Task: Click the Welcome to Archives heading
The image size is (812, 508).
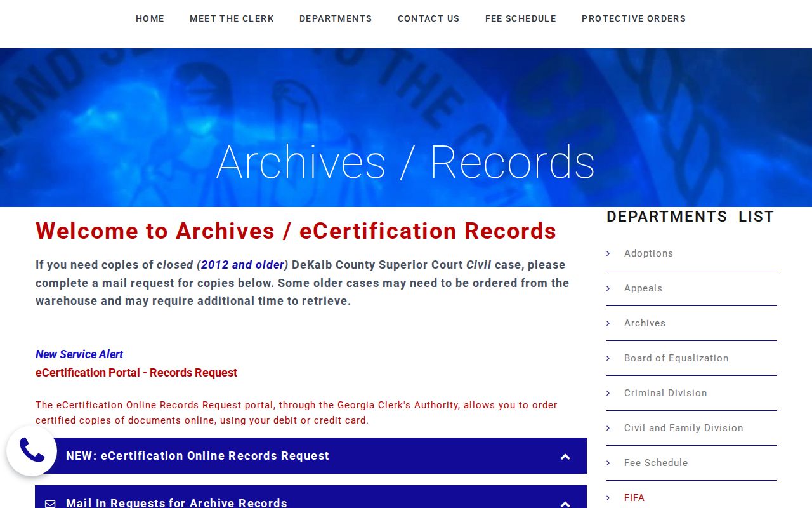Action: tap(296, 231)
